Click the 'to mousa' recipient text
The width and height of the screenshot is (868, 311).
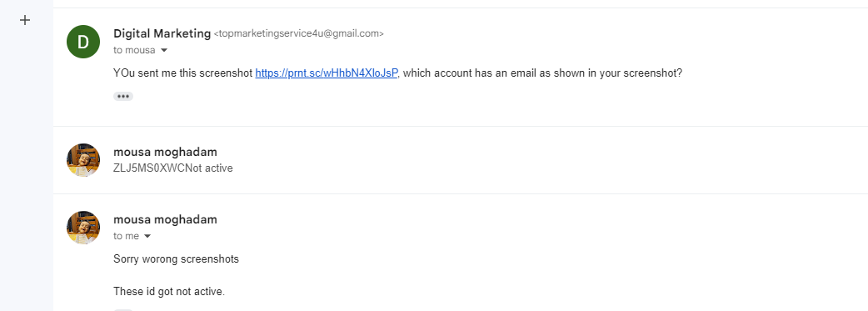[x=134, y=51]
